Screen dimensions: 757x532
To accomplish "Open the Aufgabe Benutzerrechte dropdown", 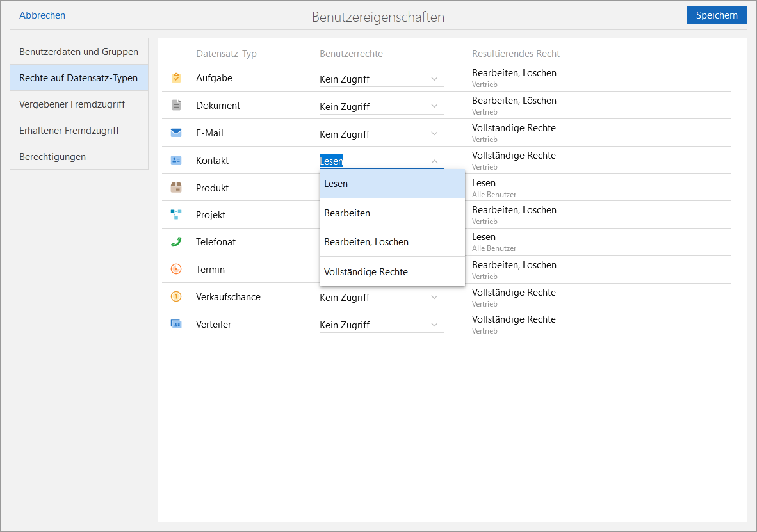I will (x=381, y=79).
